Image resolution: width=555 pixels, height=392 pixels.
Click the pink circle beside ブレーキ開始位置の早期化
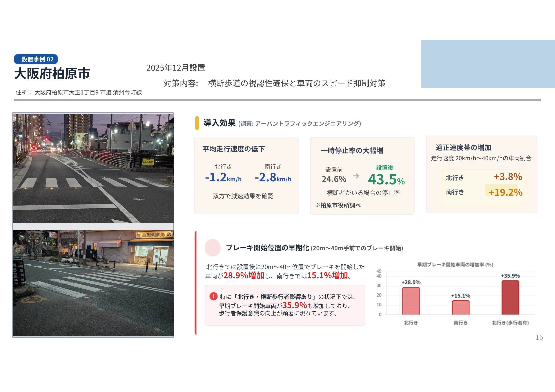[x=212, y=248]
